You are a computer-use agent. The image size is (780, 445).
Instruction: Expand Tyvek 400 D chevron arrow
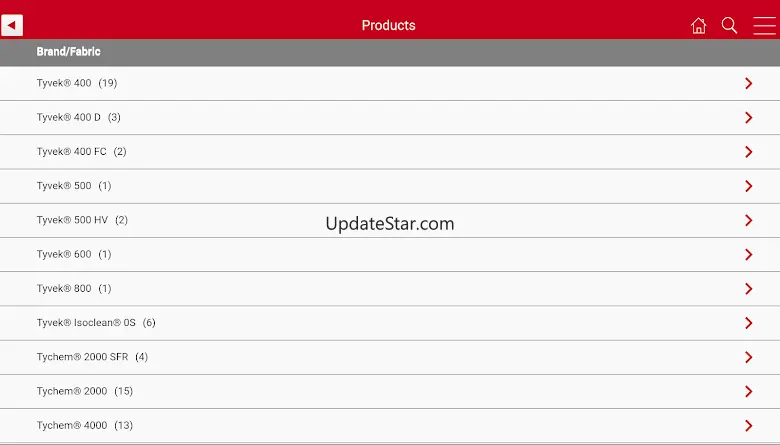[x=748, y=118]
